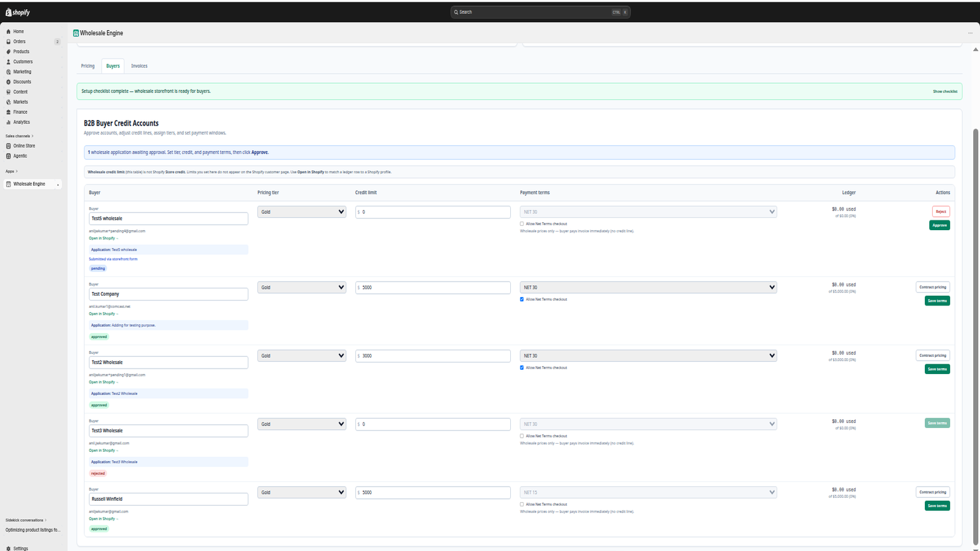
Task: Click the pin dot beside Wholesale Engine in the sidebar
Action: pos(58,184)
